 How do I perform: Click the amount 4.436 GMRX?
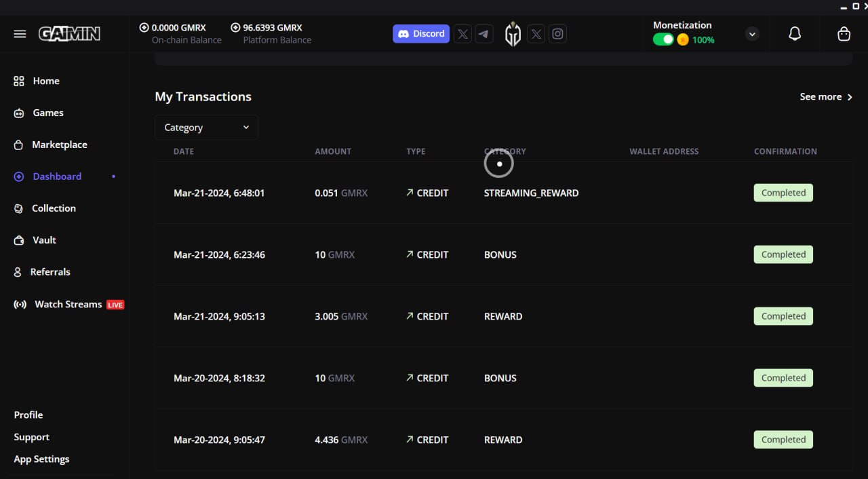(x=341, y=440)
